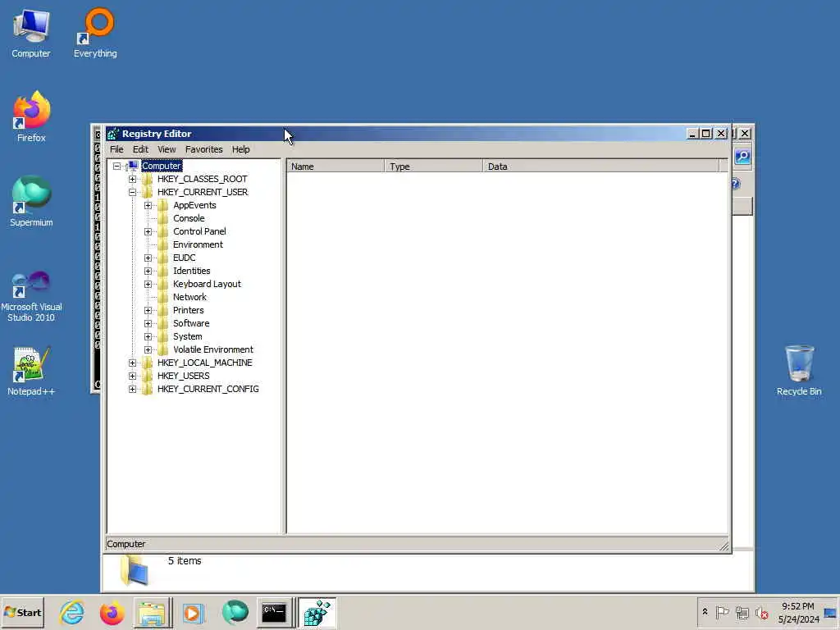840x630 pixels.
Task: Expand HKEY_CLASSES_ROOT key
Action: click(x=132, y=179)
